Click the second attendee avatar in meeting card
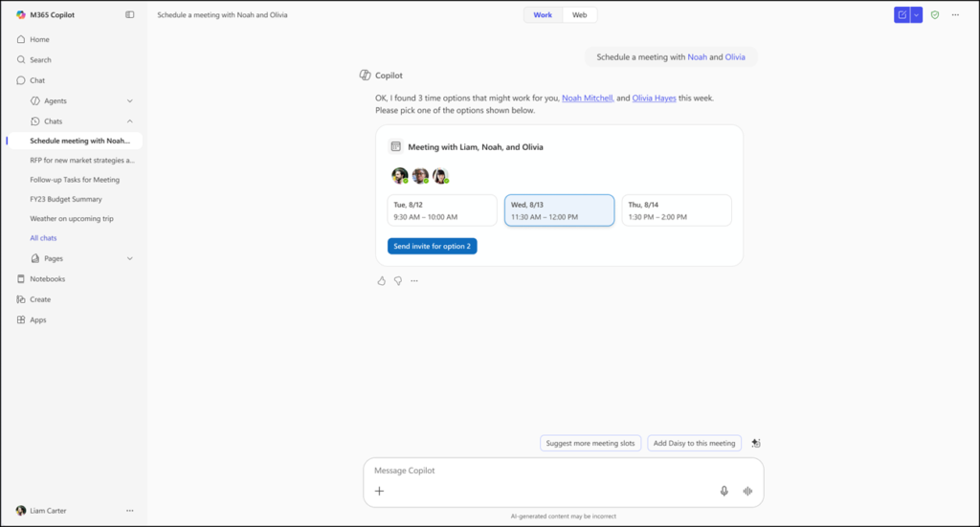980x527 pixels. click(421, 176)
